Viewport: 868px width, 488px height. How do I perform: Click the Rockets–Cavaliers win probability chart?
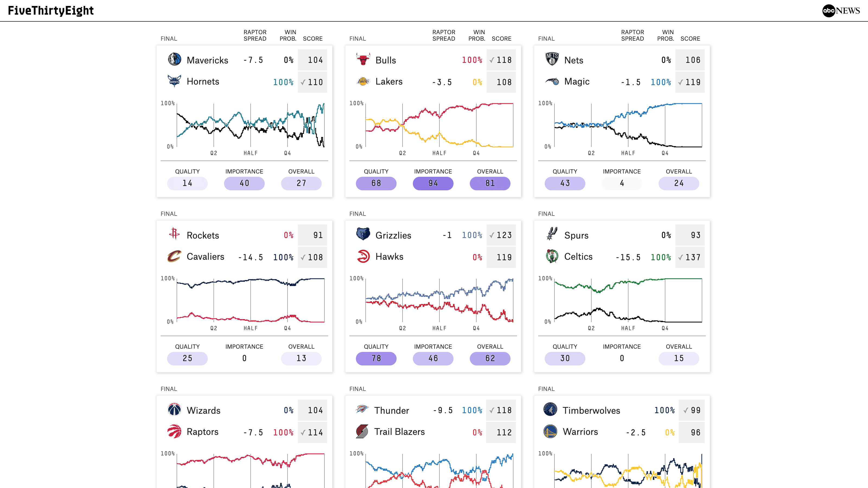pyautogui.click(x=250, y=300)
